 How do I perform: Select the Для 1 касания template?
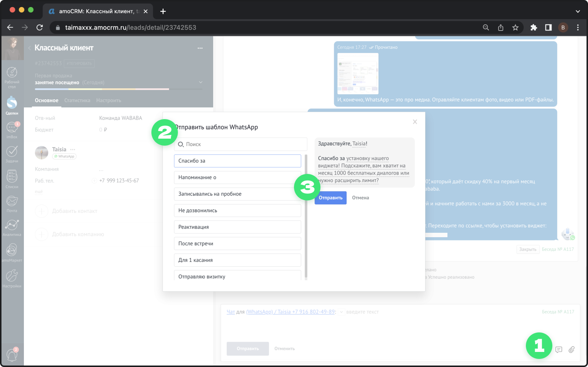[237, 260]
